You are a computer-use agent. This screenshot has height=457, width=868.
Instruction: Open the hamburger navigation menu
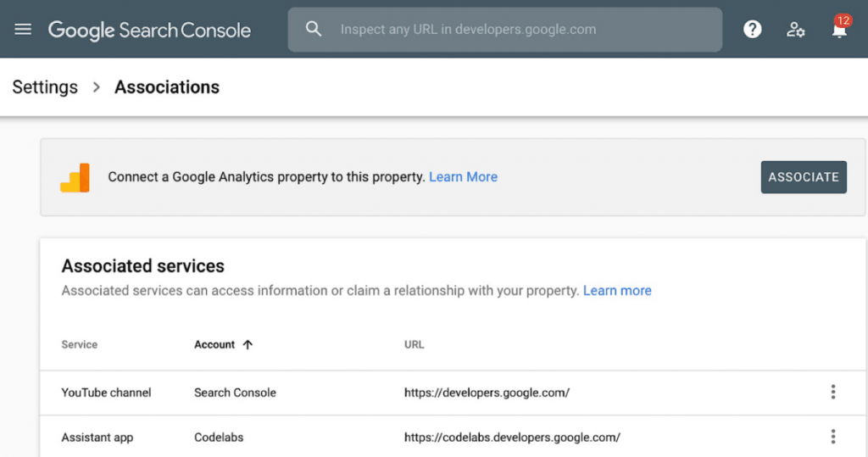(x=23, y=30)
